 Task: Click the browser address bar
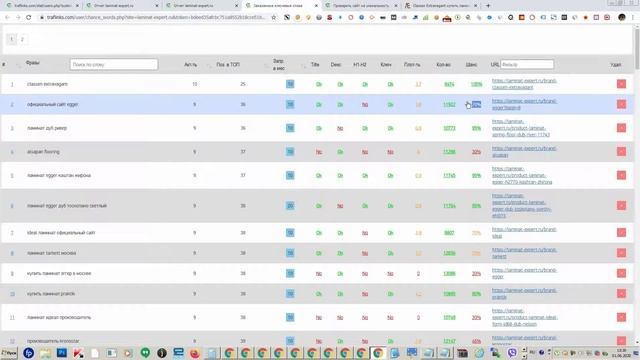155,18
